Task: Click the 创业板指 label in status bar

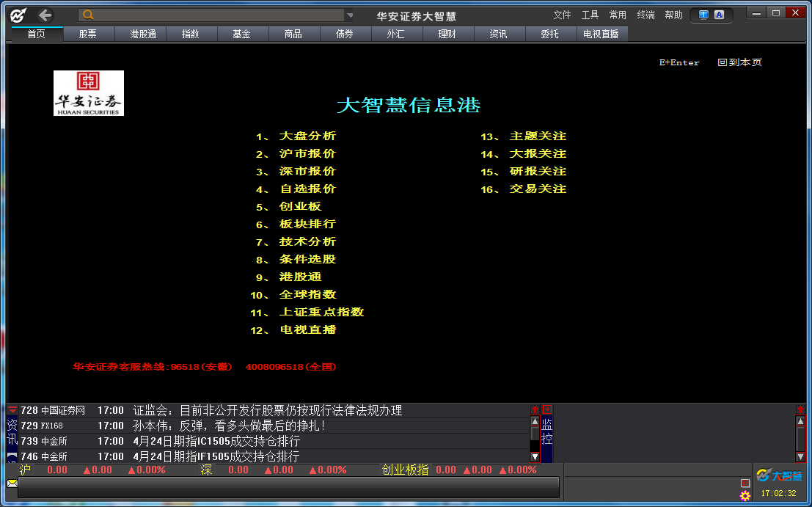Action: [405, 470]
